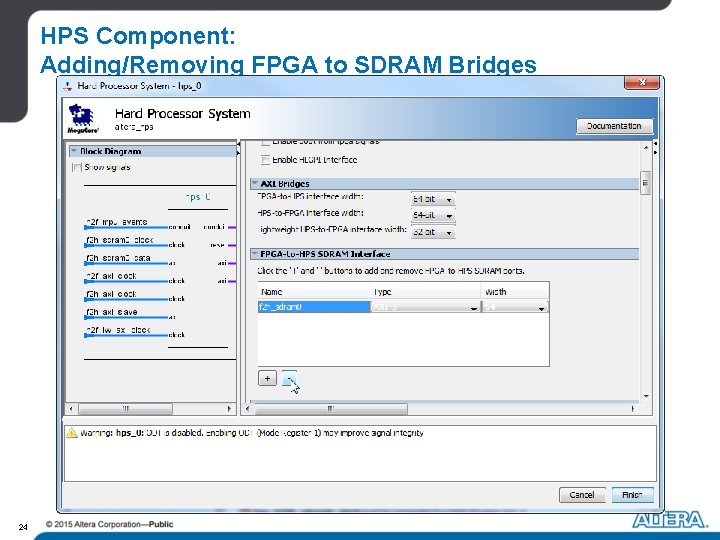Enable the HLGPI Interface checkbox
The image size is (720, 540).
pos(265,160)
